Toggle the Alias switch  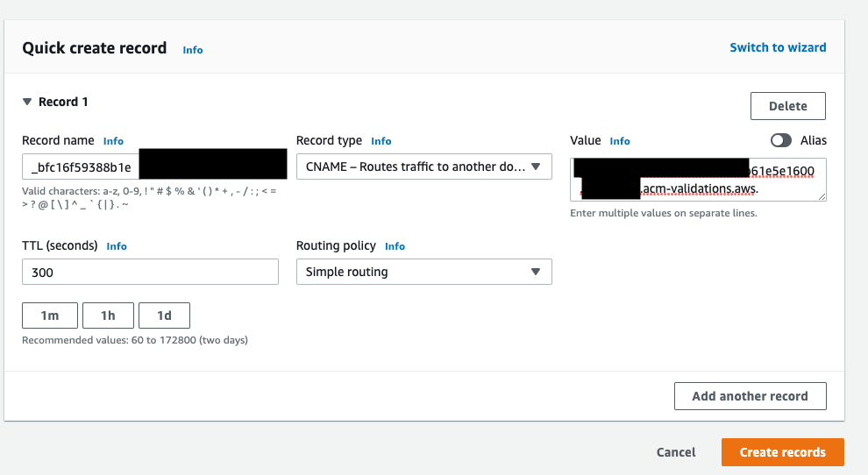coord(780,140)
